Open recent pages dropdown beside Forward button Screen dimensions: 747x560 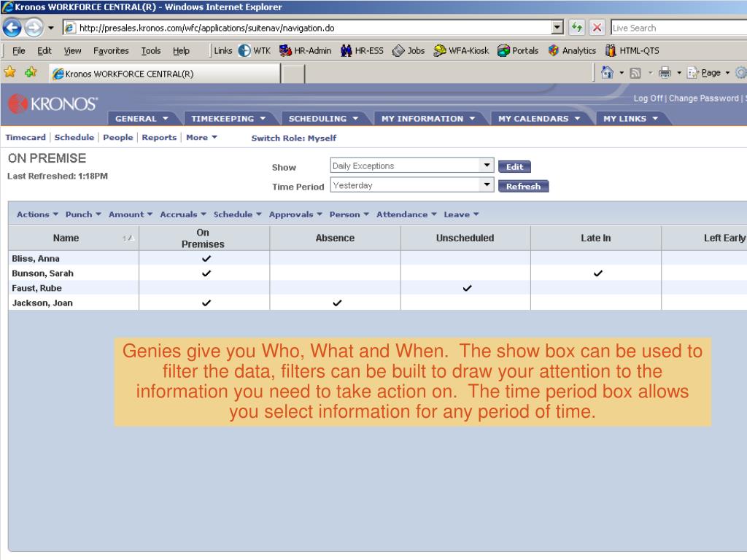tap(50, 28)
